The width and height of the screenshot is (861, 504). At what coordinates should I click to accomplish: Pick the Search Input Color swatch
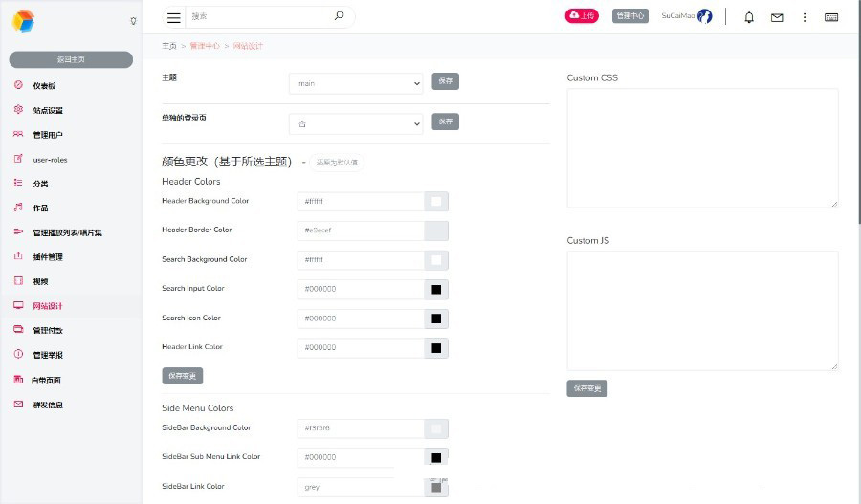[x=436, y=289]
